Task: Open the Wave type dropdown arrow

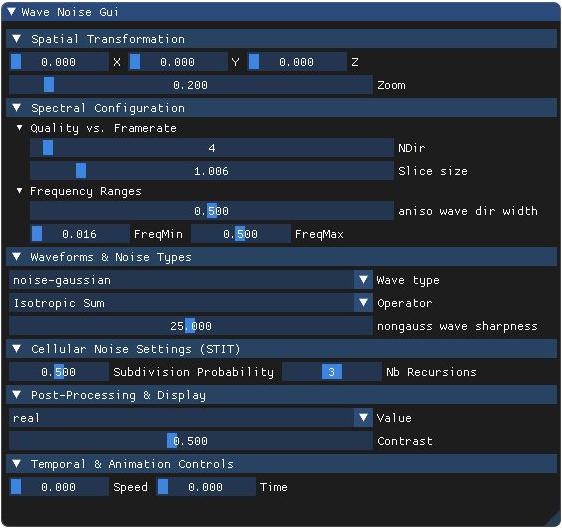Action: [363, 280]
